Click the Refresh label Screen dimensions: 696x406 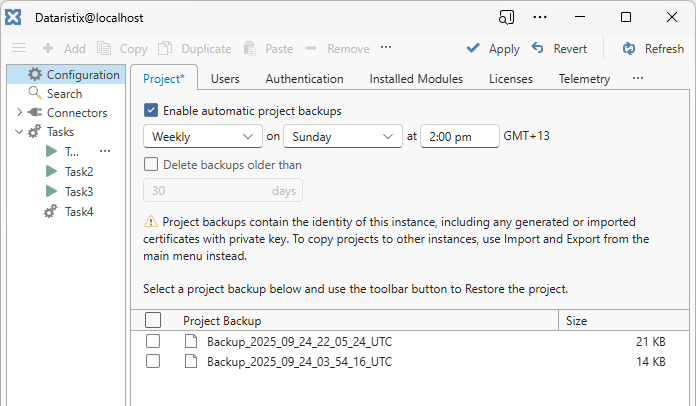(664, 48)
